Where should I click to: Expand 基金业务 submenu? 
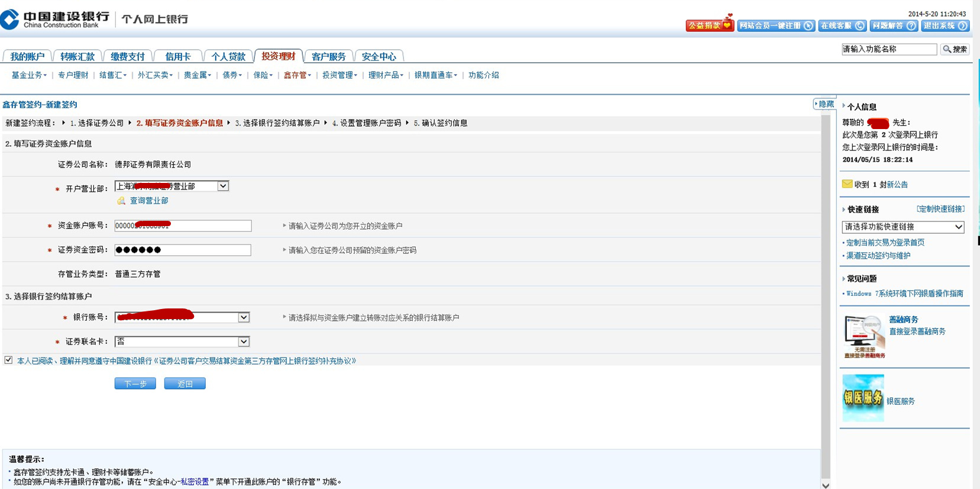point(29,75)
